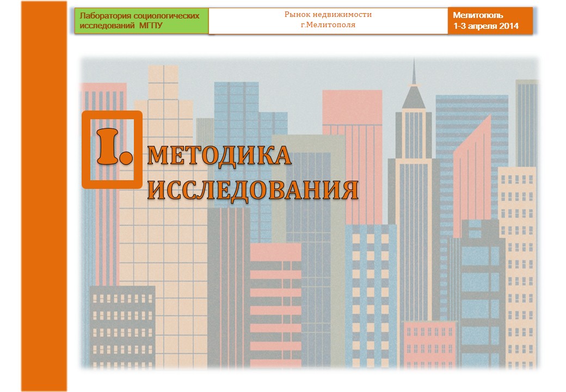Click the city skyline illustration

pos(309,213)
